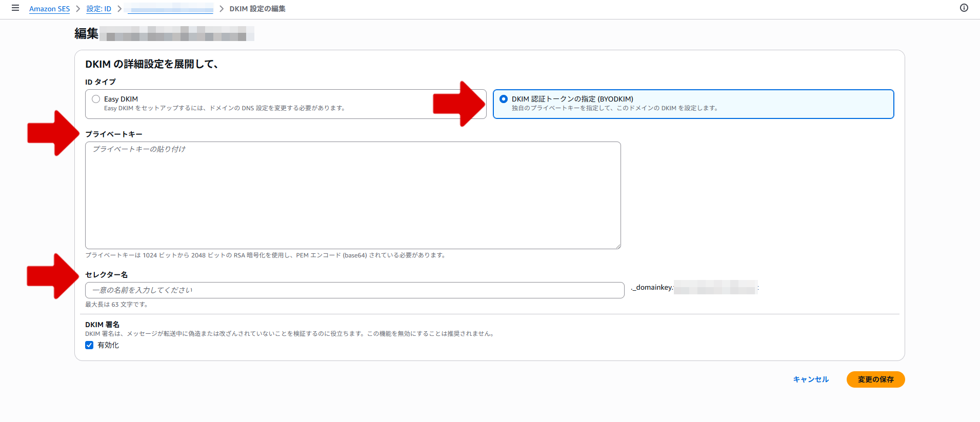Grab the private key textarea resize handle

click(x=618, y=246)
